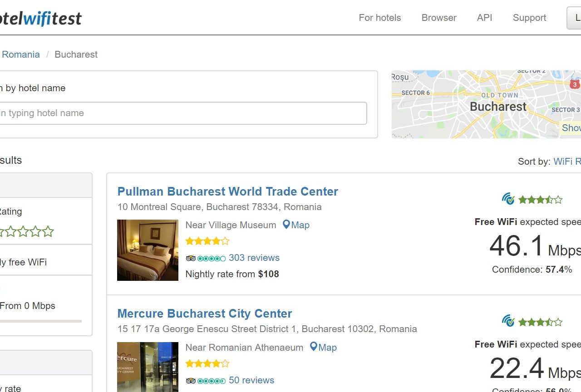This screenshot has width=581, height=392.
Task: Open the Browser navigation item
Action: pos(439,18)
